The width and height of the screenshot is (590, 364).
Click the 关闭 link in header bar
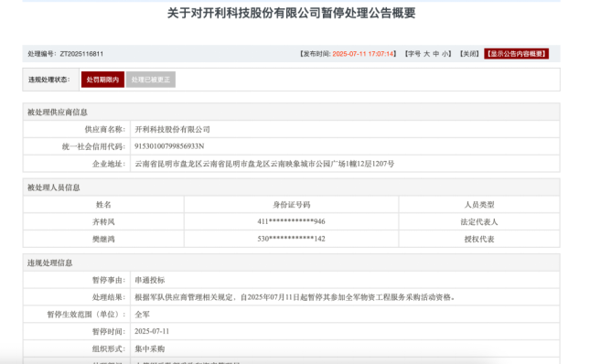469,54
